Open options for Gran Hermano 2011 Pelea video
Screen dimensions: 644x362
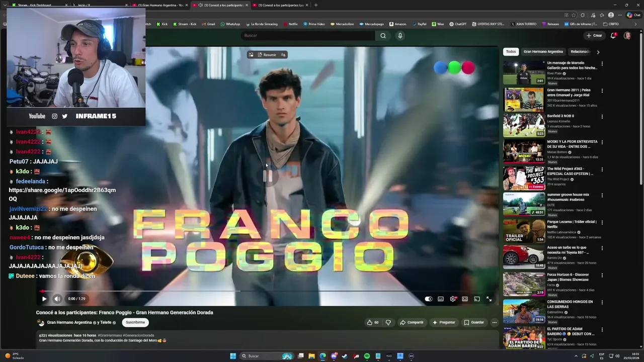point(602,91)
